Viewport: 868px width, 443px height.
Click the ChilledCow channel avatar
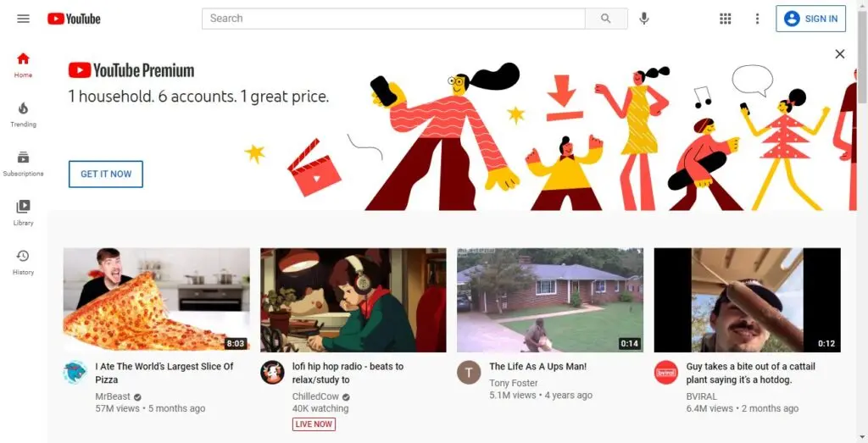tap(272, 372)
